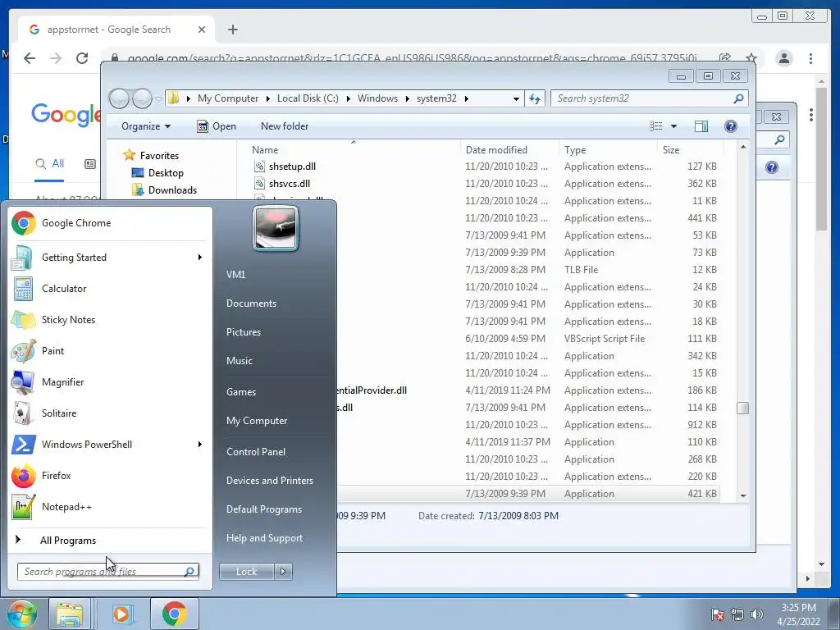Open Windows Media Player taskbar icon
Image resolution: width=840 pixels, height=630 pixels.
click(x=121, y=614)
